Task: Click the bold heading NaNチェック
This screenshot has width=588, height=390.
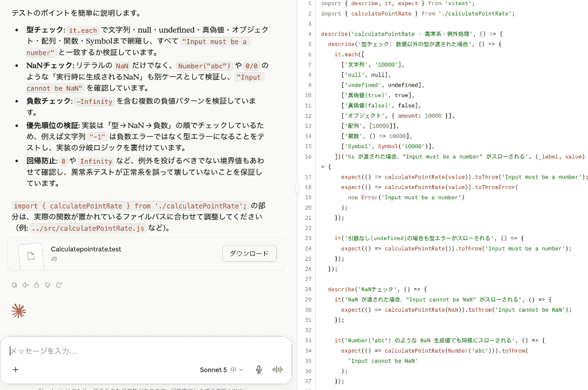Action: click(51, 65)
